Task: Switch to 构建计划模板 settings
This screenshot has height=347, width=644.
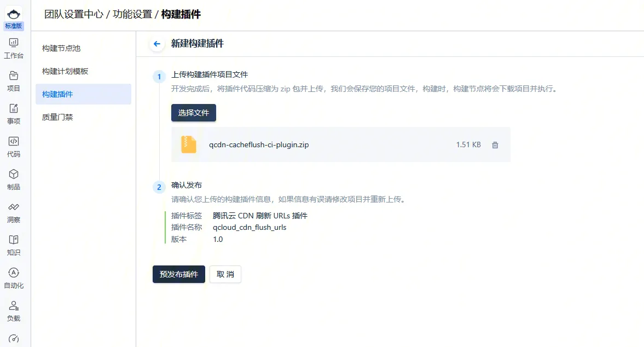Action: (x=65, y=71)
